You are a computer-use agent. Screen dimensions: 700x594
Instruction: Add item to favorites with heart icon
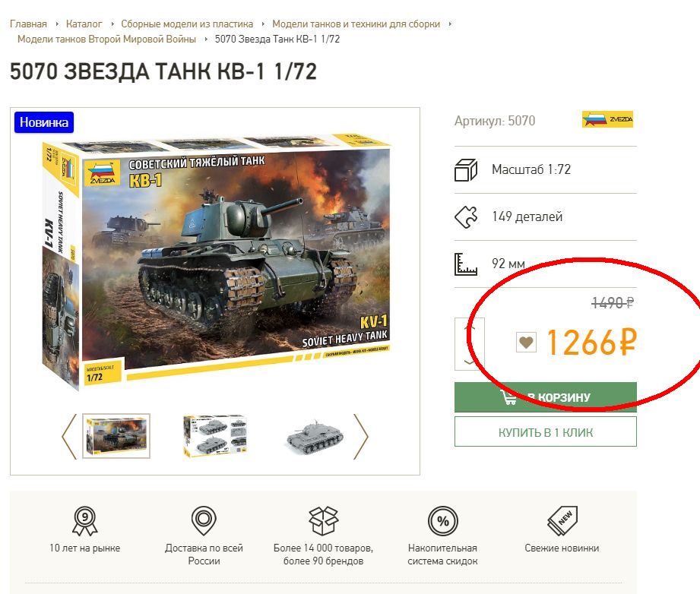tap(526, 343)
